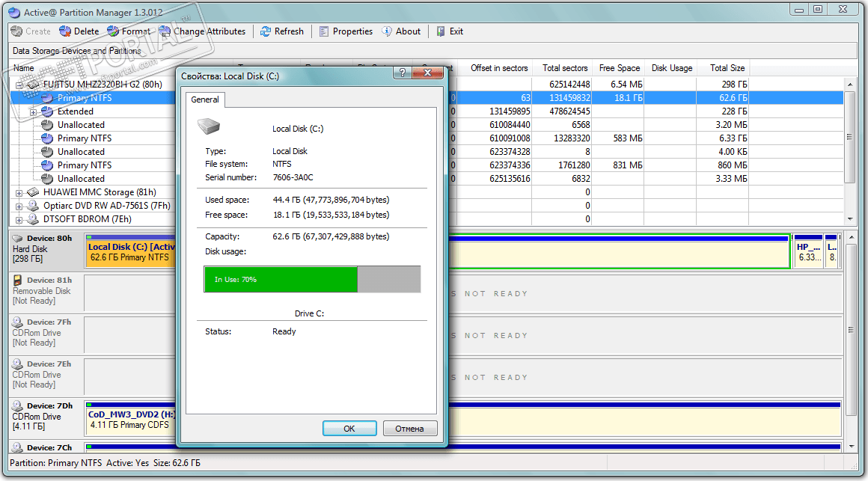Select the last Unallocated tree entry
Image resolution: width=868 pixels, height=481 pixels.
tap(81, 179)
